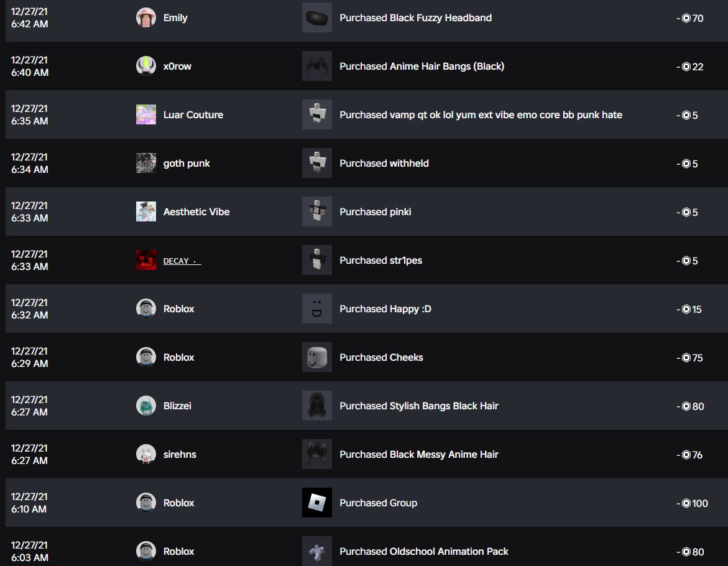The height and width of the screenshot is (566, 728).
Task: Open the Black Fuzzy Headband thumbnail
Action: pos(316,17)
